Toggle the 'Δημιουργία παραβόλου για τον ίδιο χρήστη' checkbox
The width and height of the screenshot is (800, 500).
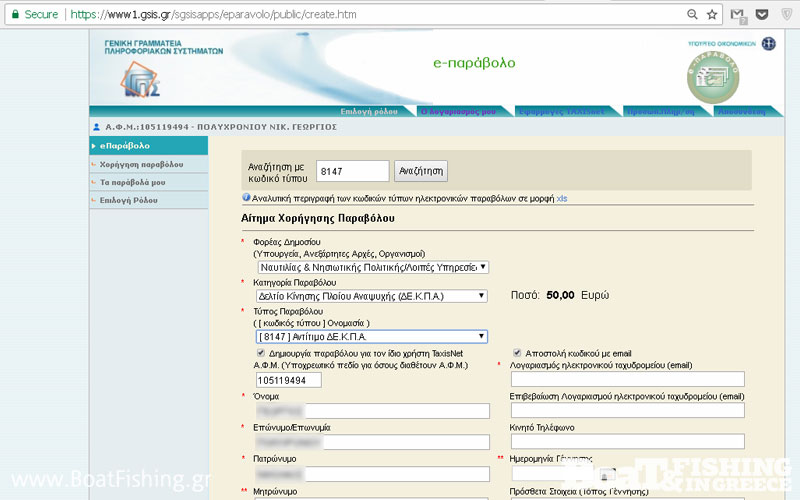pyautogui.click(x=261, y=353)
